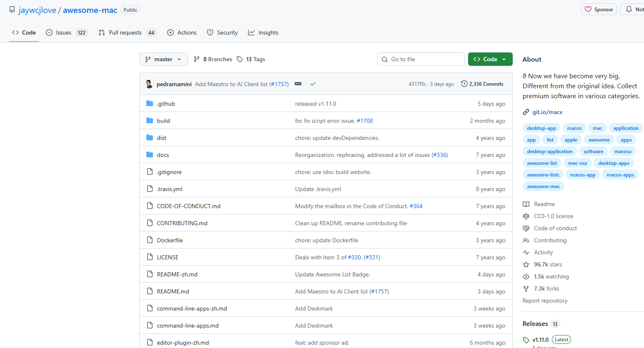Viewport: 644px width, 348px height.
Task: Open pull request #1708 link
Action: pyautogui.click(x=365, y=121)
